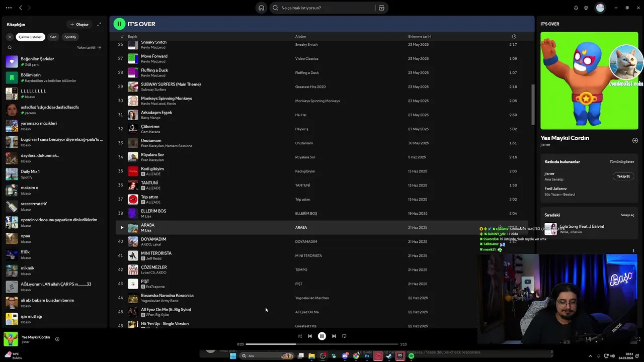
Task: Click the taskbar Ara search box
Action: (x=267, y=356)
